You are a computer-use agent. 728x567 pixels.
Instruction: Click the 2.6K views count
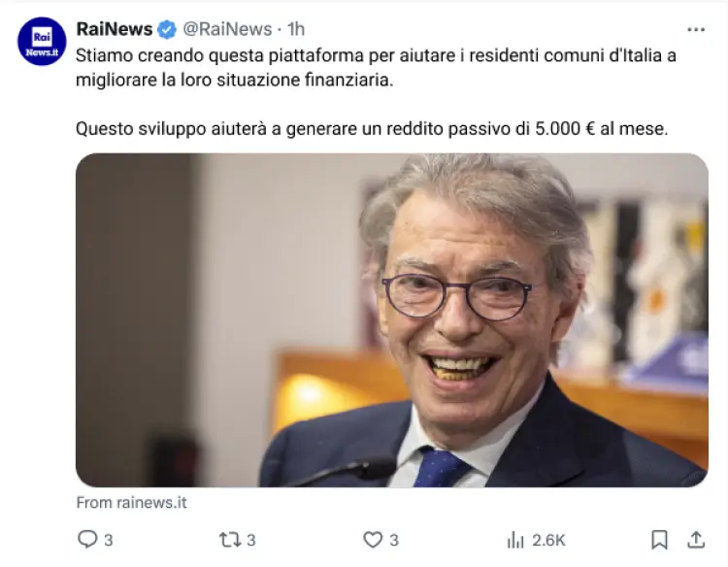[x=548, y=540]
